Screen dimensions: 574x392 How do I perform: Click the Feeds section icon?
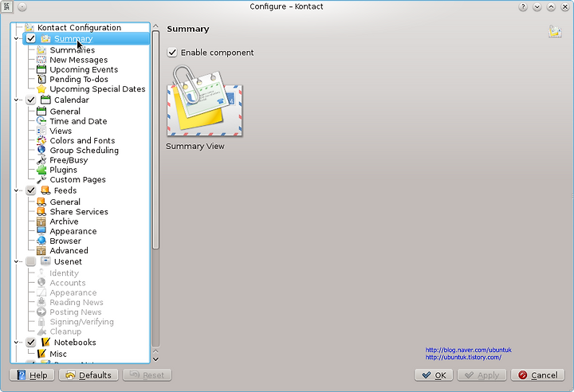pos(45,190)
